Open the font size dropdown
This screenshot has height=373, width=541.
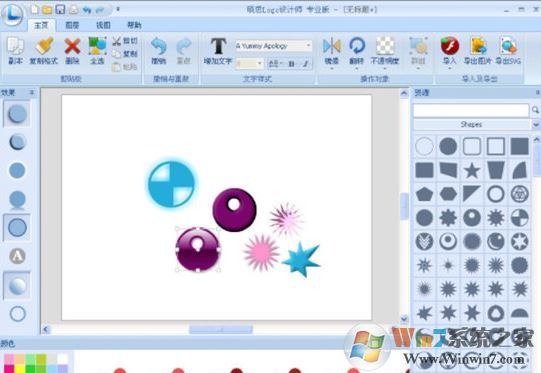pyautogui.click(x=259, y=64)
